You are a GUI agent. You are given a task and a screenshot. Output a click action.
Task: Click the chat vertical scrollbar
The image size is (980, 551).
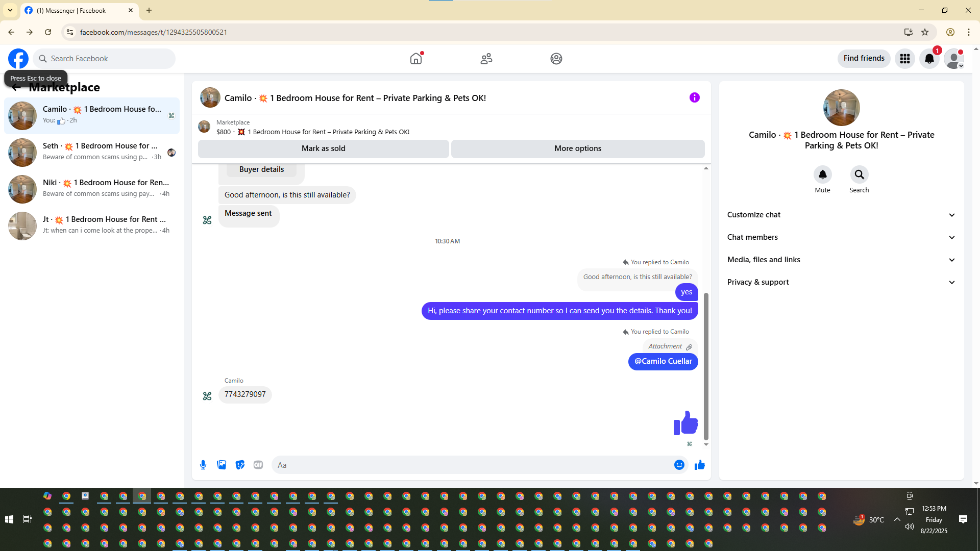[x=706, y=365]
